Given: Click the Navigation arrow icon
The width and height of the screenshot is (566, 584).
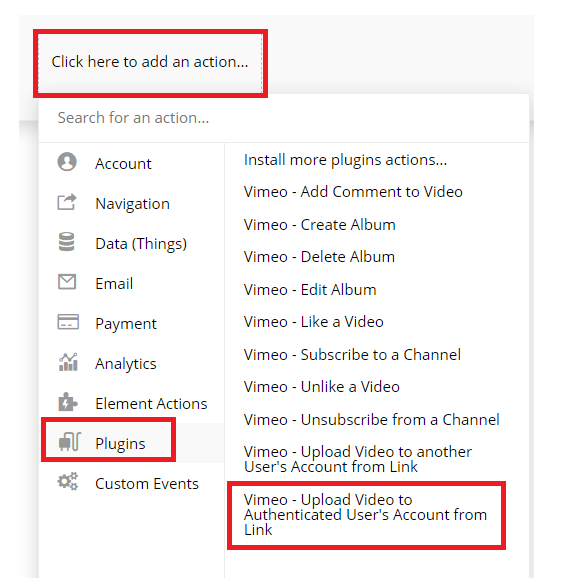Looking at the screenshot, I should tap(67, 202).
